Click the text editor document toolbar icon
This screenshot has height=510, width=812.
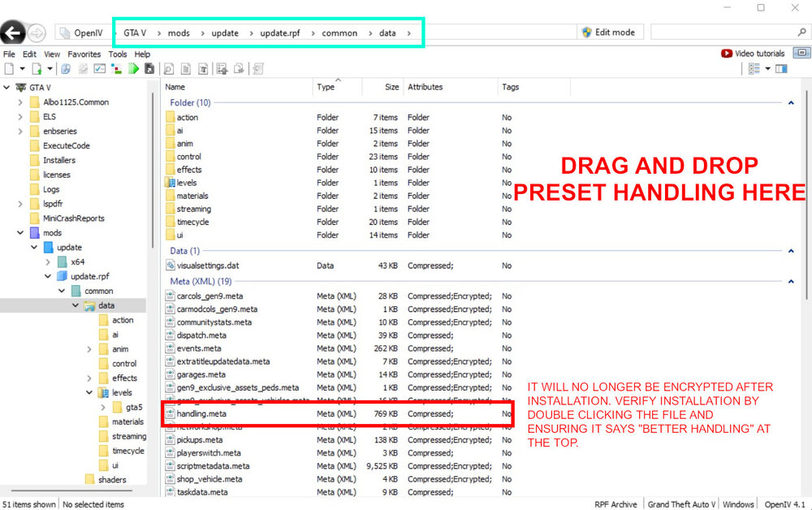204,68
